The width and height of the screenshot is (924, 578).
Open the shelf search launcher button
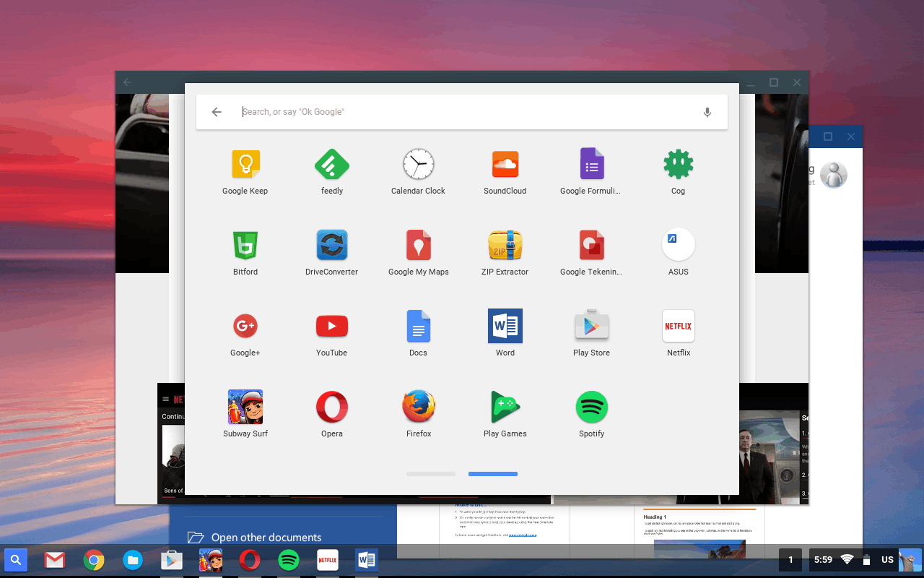click(17, 560)
